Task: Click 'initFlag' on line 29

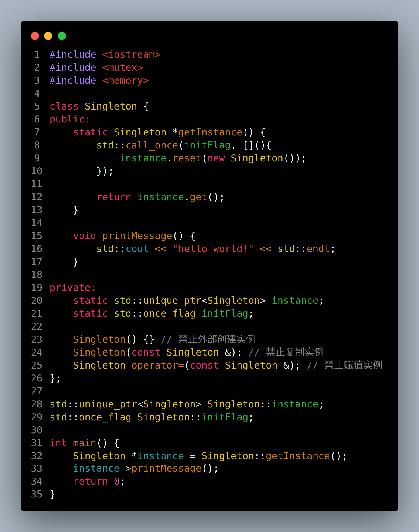Action: coord(225,417)
